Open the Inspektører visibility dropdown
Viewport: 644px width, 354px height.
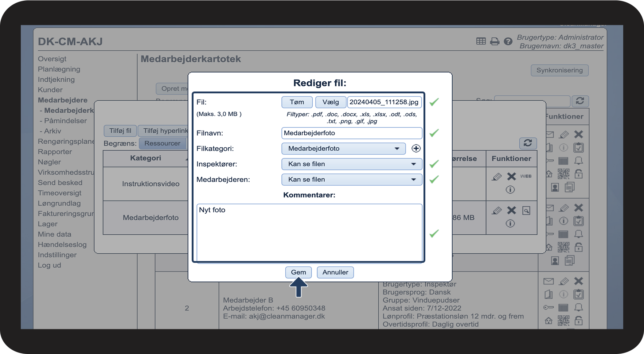[352, 164]
